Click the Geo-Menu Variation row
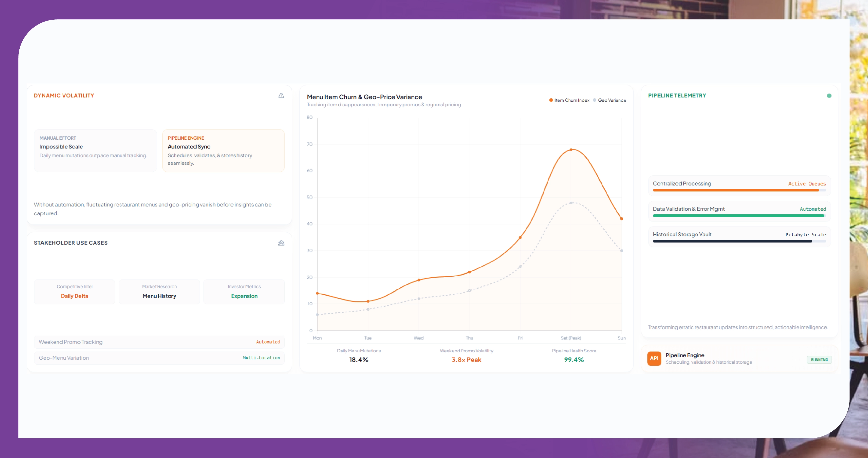 click(159, 358)
